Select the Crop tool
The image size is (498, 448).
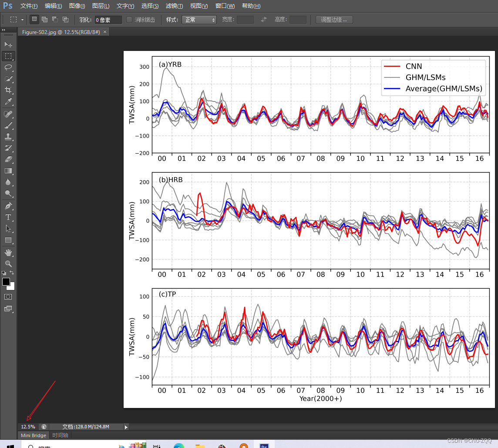coord(8,90)
